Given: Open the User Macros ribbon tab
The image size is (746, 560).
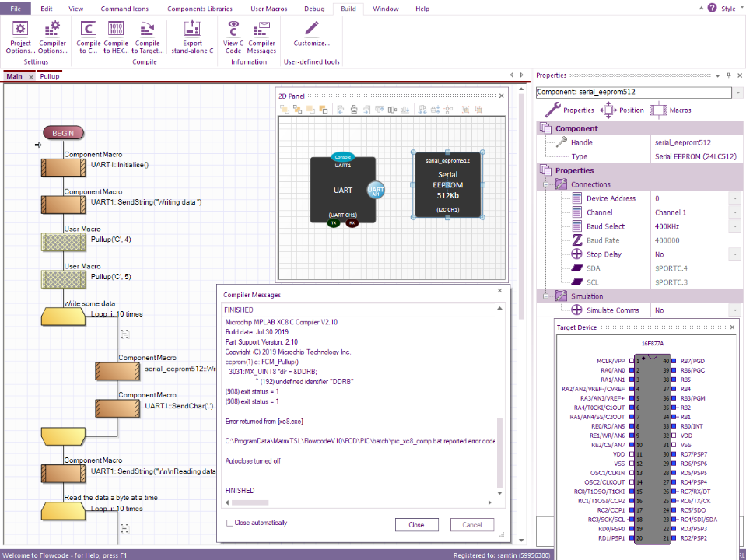Looking at the screenshot, I should tap(269, 9).
